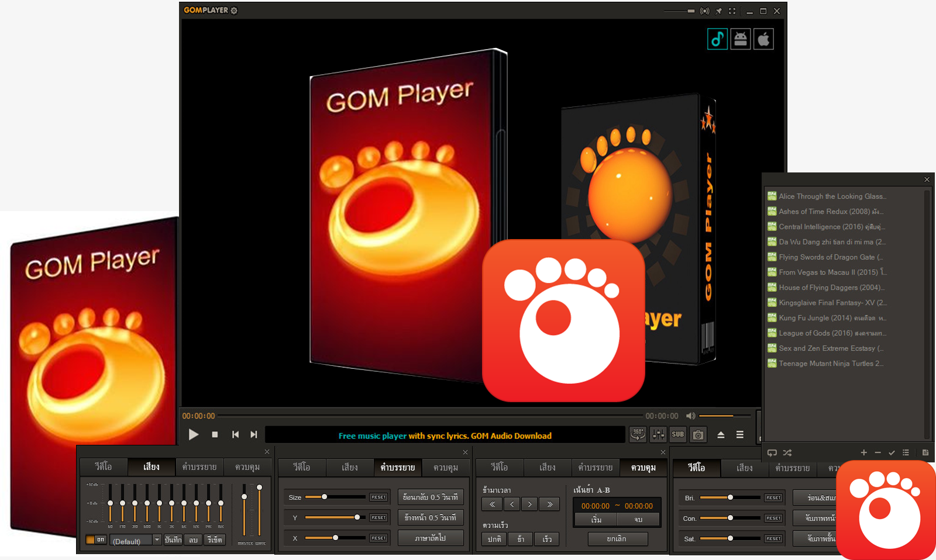Click the Apple app icon

763,39
